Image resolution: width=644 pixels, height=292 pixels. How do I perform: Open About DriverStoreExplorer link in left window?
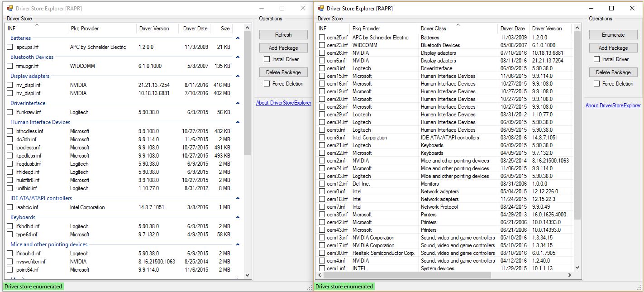click(x=284, y=103)
